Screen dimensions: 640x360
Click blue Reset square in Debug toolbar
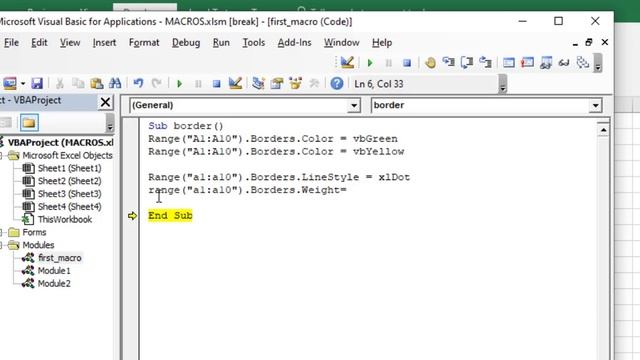[x=407, y=63]
